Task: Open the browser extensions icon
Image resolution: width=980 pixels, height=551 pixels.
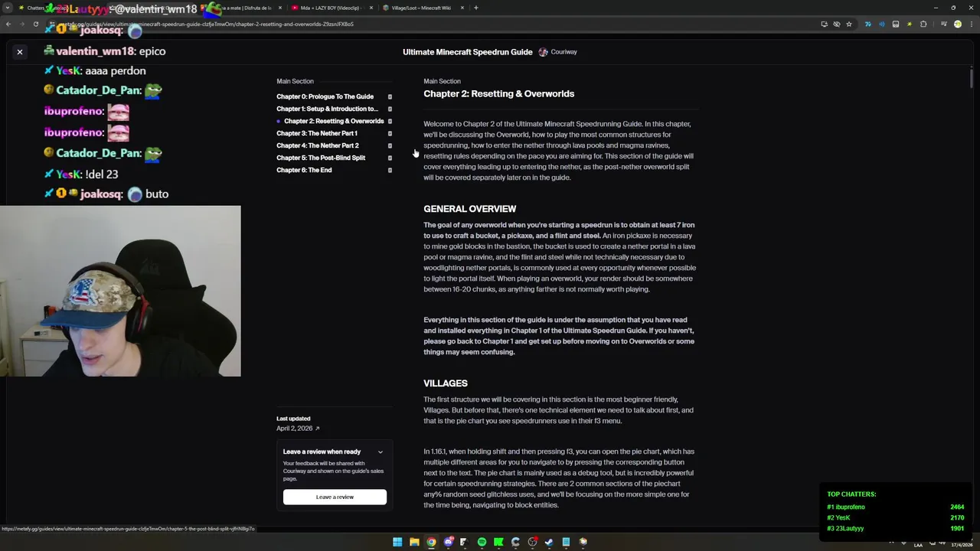Action: coord(923,24)
